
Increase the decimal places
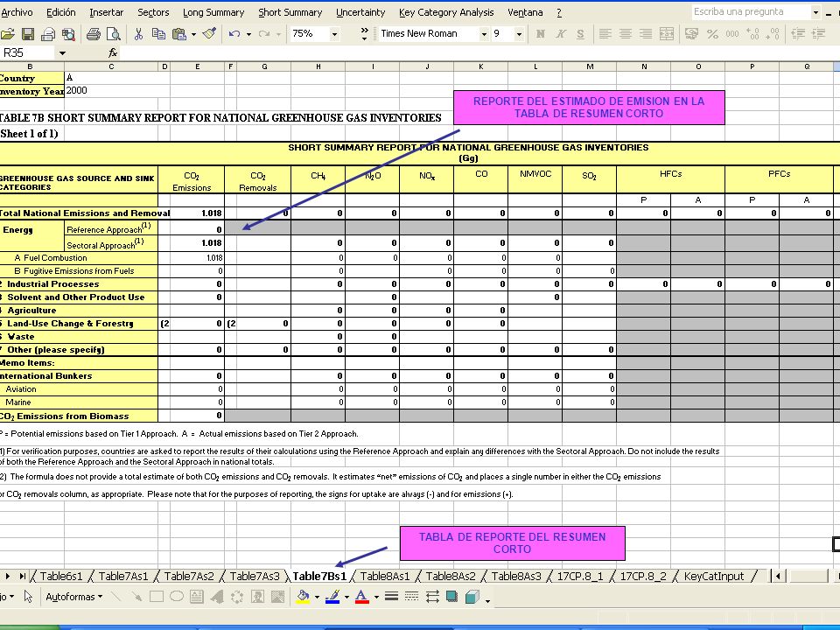(752, 34)
